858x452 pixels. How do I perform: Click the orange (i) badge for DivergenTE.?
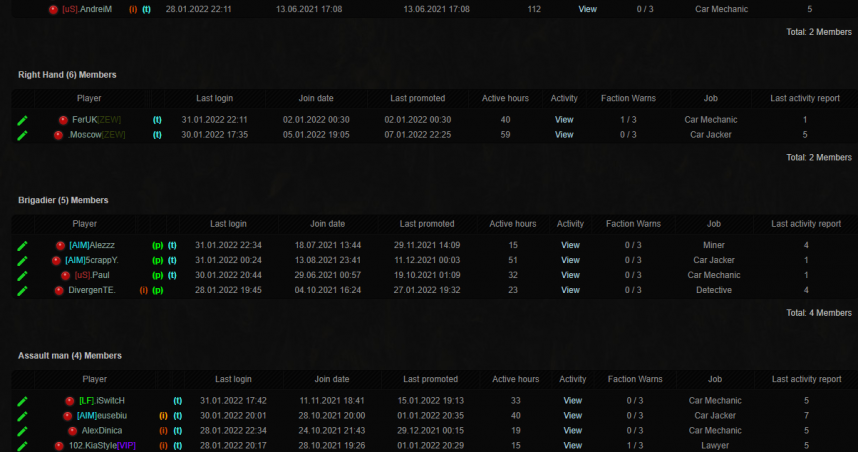pyautogui.click(x=143, y=290)
